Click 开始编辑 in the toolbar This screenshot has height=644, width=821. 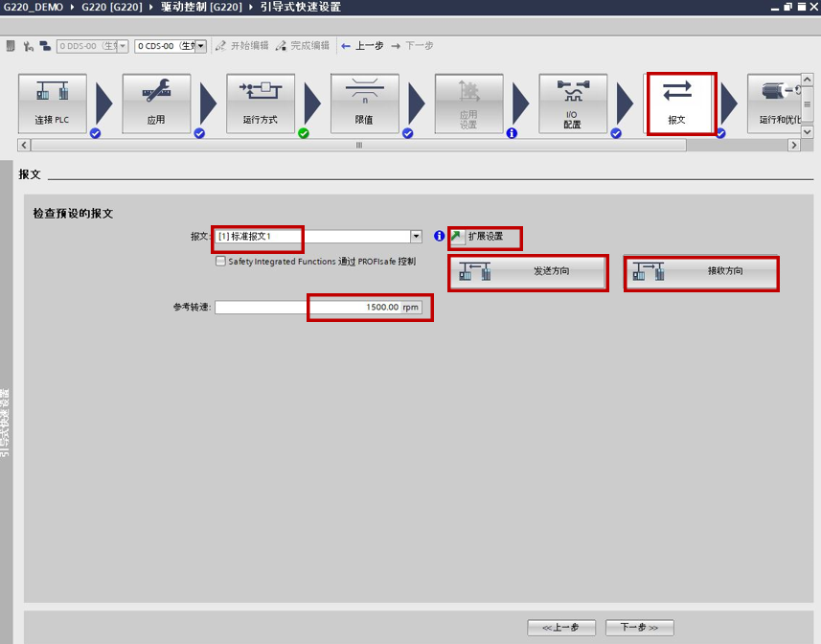(243, 46)
